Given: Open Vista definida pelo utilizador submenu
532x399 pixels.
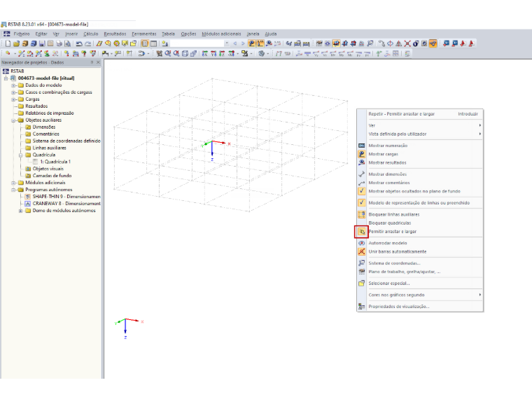Looking at the screenshot, I should tap(420, 134).
